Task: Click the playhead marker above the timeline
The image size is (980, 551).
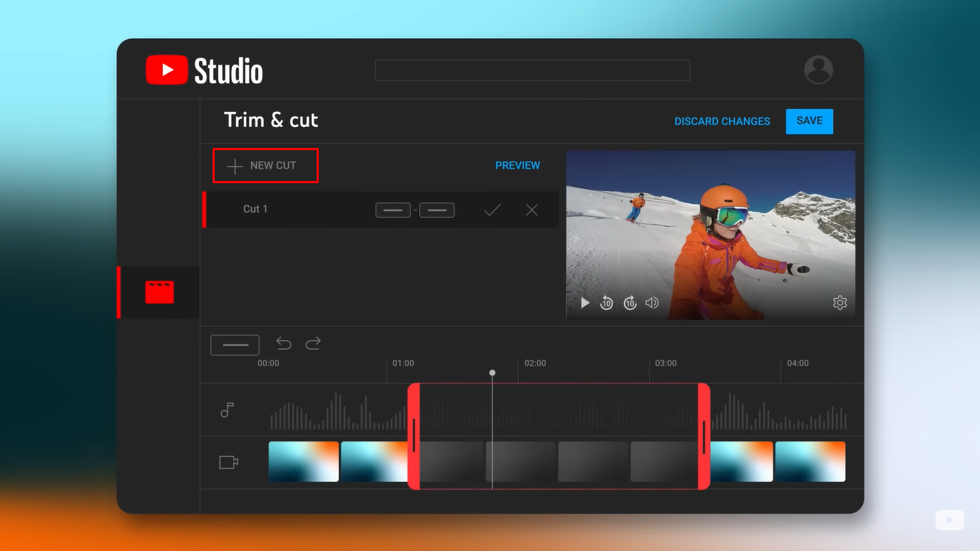Action: tap(492, 372)
